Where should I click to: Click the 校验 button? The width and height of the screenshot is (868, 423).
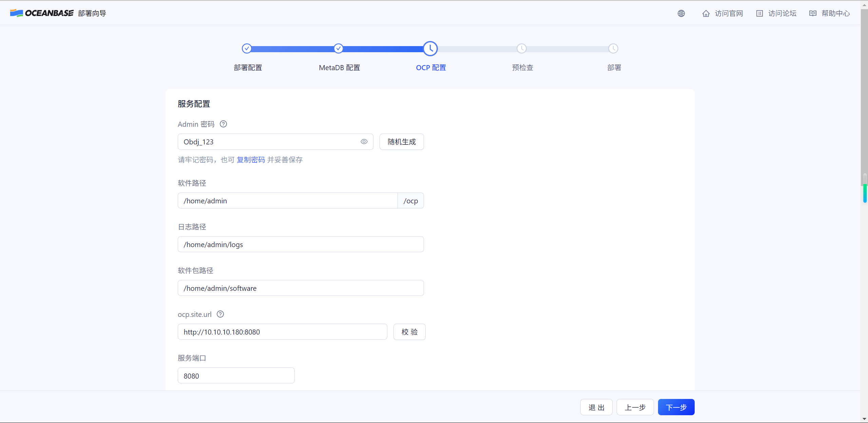pyautogui.click(x=409, y=332)
